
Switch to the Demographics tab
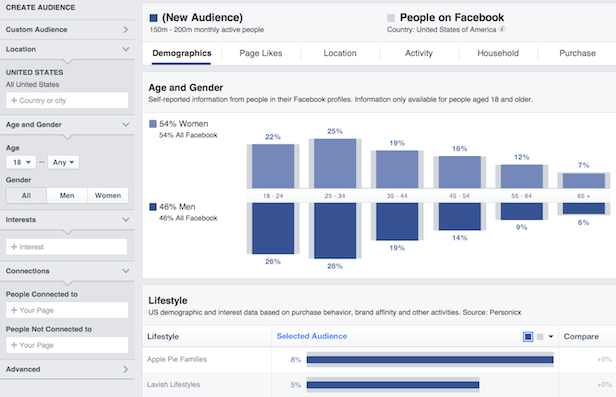(x=182, y=53)
